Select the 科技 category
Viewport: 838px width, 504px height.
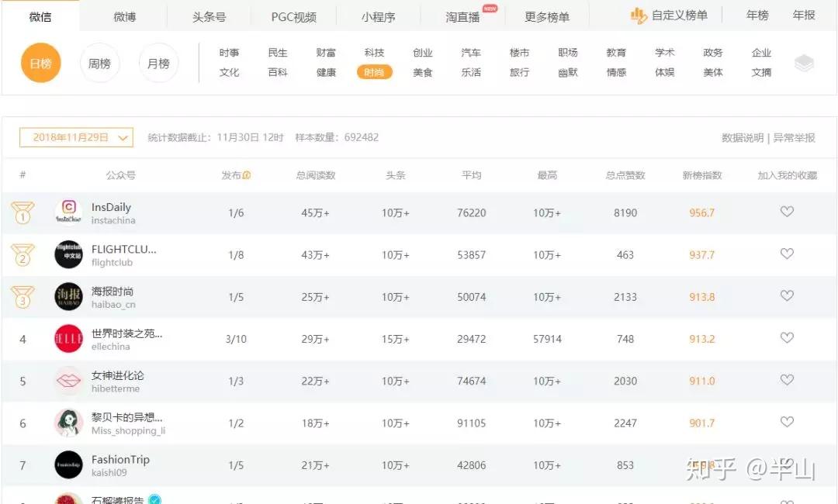(x=374, y=53)
